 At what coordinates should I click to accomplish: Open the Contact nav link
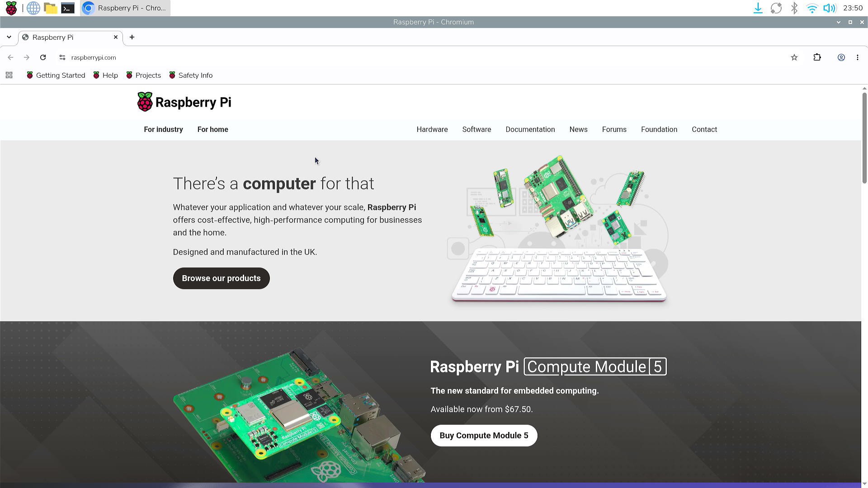(704, 130)
